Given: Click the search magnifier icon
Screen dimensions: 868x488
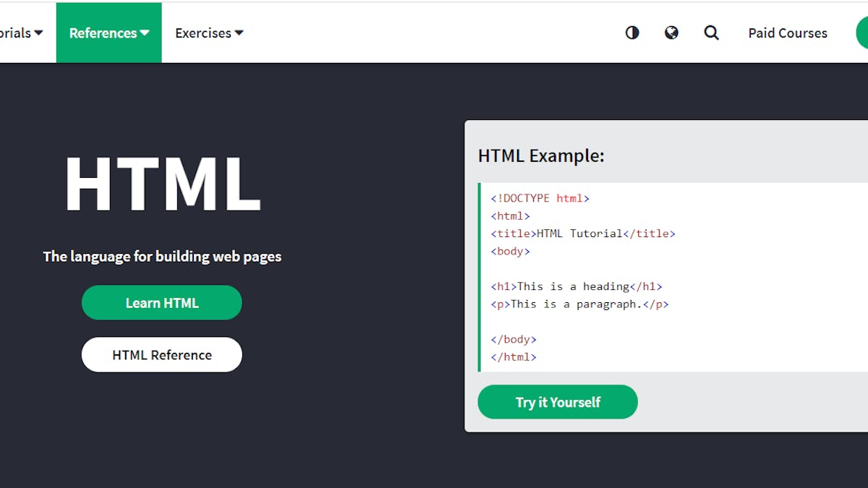Looking at the screenshot, I should click(712, 33).
